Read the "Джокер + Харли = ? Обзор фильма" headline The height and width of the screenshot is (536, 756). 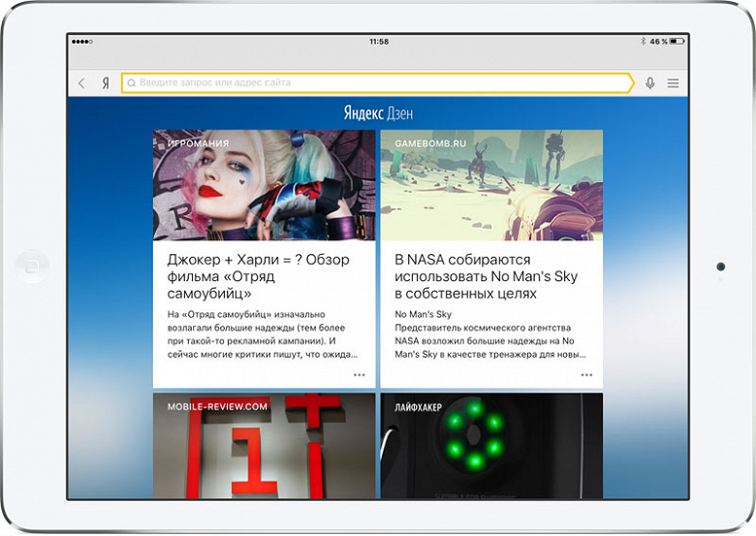pyautogui.click(x=259, y=276)
